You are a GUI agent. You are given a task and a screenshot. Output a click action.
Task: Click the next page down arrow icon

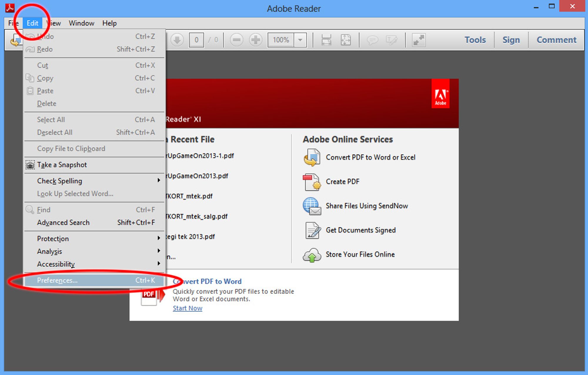pos(177,40)
